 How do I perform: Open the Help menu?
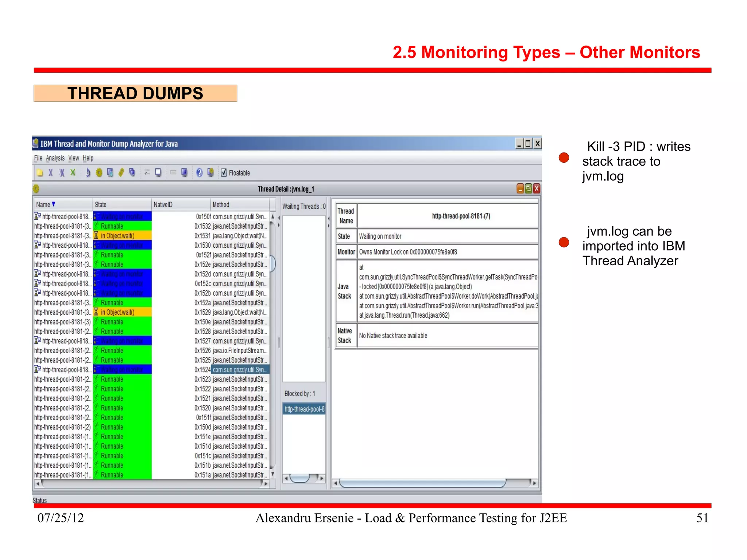point(88,158)
